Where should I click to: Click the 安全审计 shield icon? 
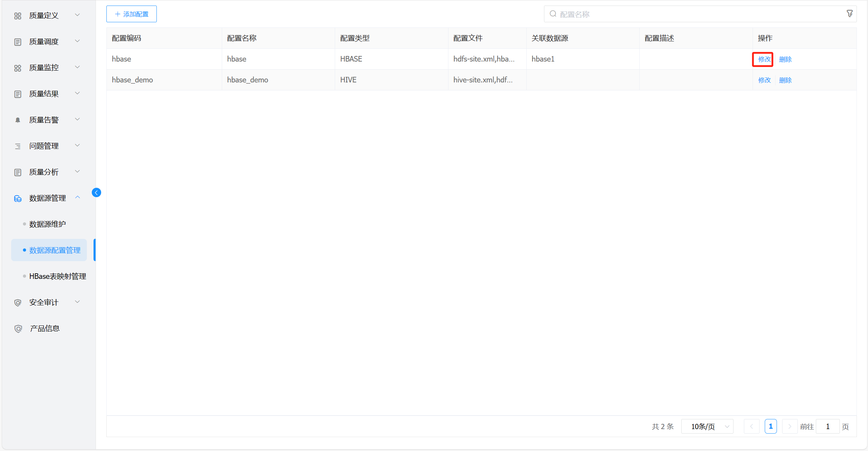[18, 303]
